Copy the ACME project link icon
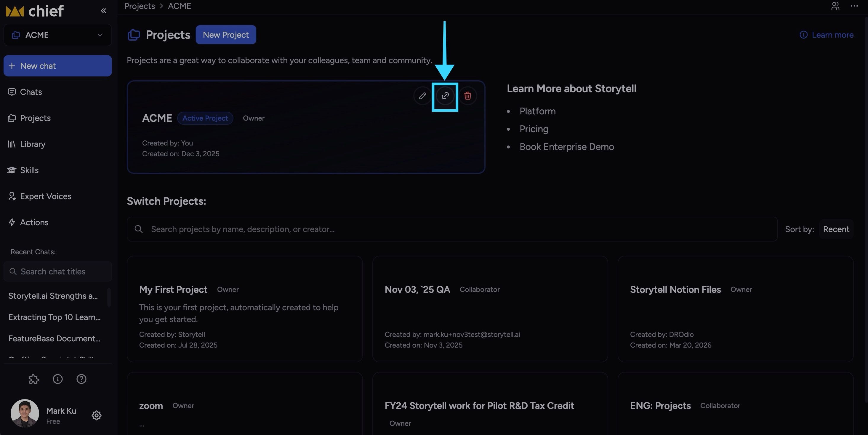The image size is (868, 435). [x=445, y=96]
